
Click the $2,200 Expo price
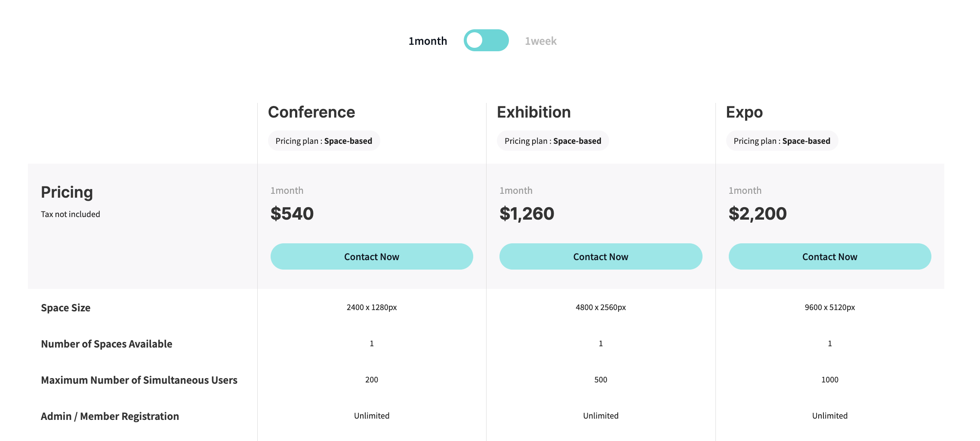[x=757, y=214]
